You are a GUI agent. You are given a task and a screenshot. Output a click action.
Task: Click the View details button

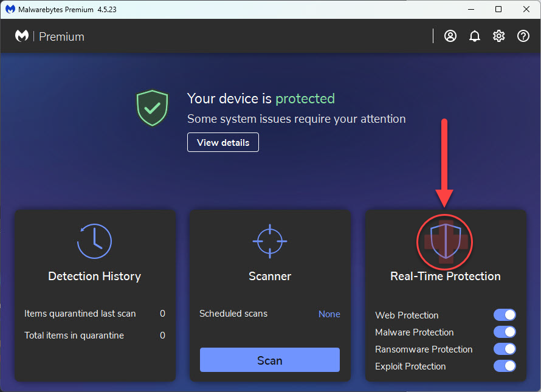pos(223,142)
